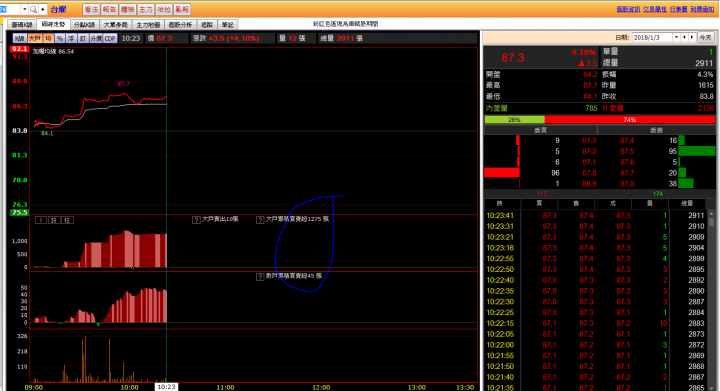Click the 柱 bar-style icon in 大戶 panel
The width and height of the screenshot is (720, 391).
(67, 220)
